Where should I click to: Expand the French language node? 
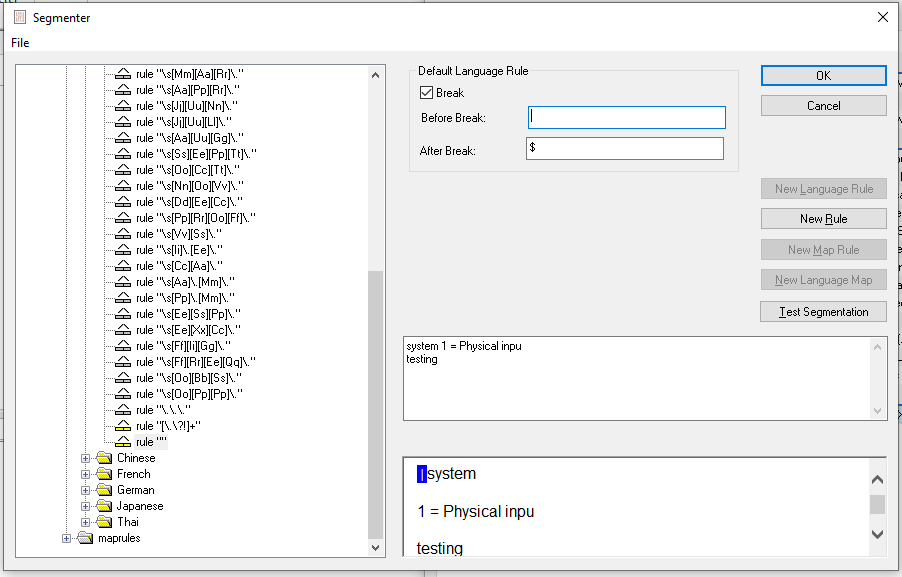(86, 474)
